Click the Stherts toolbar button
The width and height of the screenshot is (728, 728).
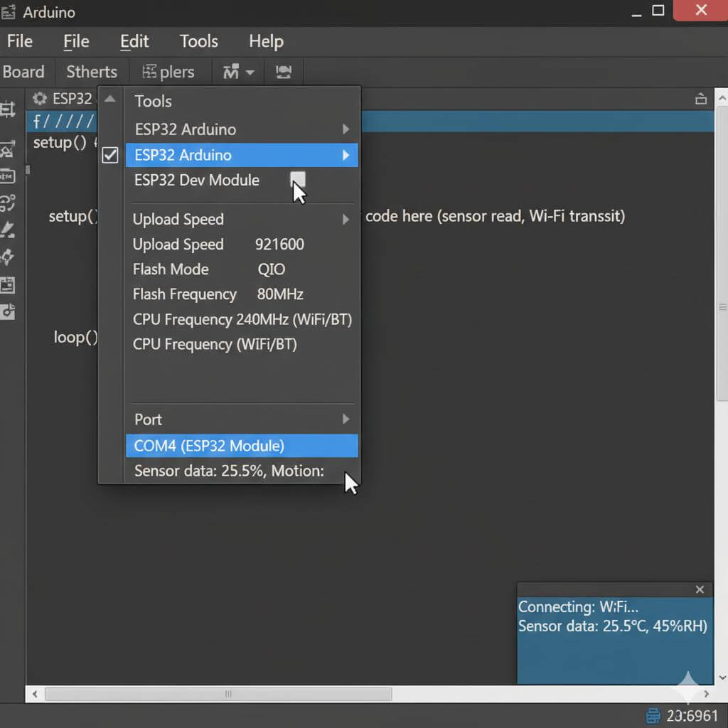(92, 72)
